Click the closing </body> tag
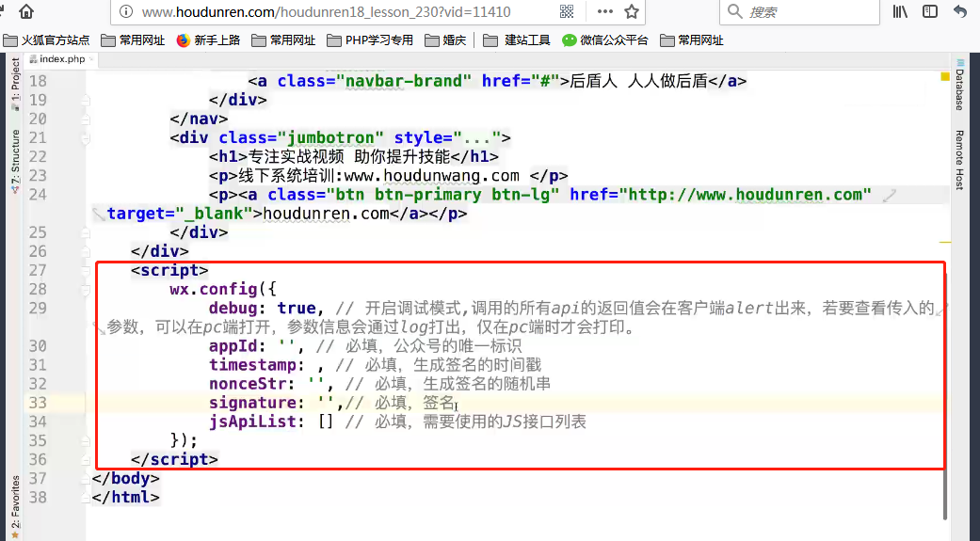Viewport: 980px width, 541px height. (x=125, y=479)
